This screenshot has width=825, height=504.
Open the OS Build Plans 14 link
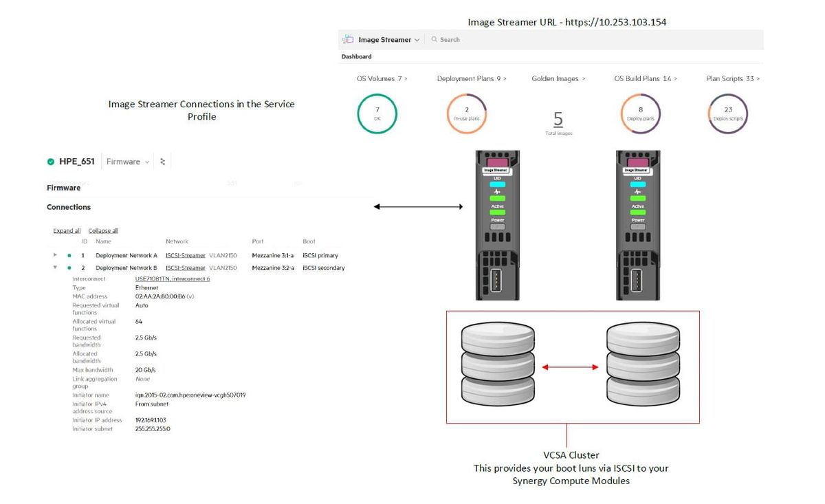646,79
